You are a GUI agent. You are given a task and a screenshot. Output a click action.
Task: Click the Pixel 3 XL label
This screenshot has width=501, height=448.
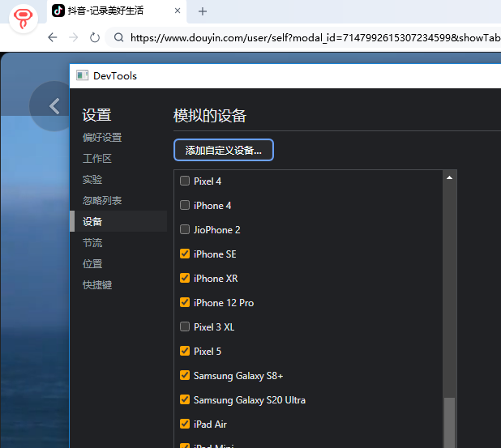coord(214,327)
